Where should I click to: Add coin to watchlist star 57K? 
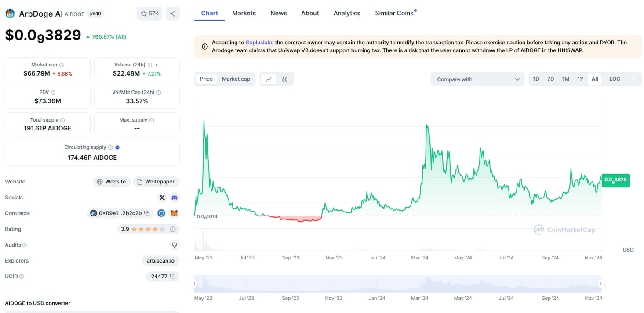point(149,14)
